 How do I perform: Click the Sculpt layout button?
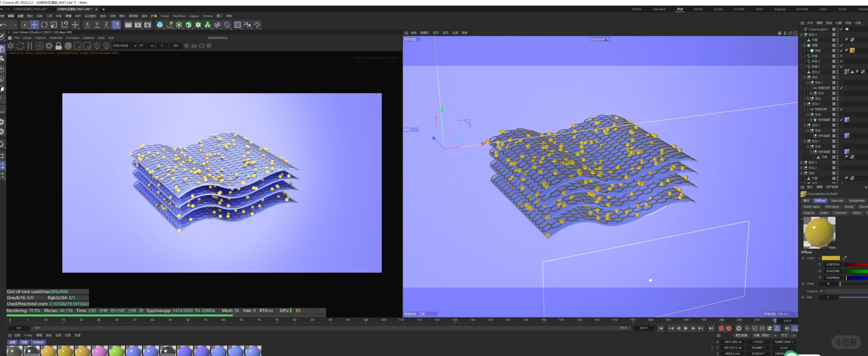pos(718,9)
